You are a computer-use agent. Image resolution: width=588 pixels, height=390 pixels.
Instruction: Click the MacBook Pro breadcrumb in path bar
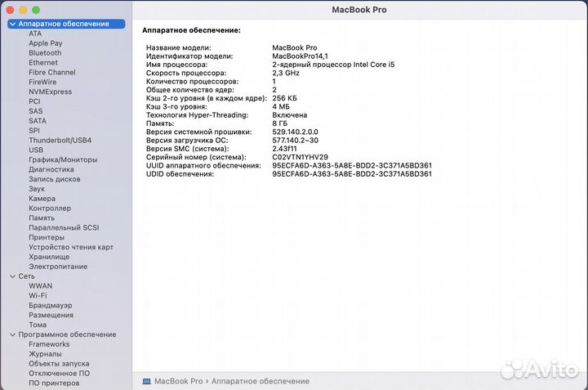tap(179, 381)
